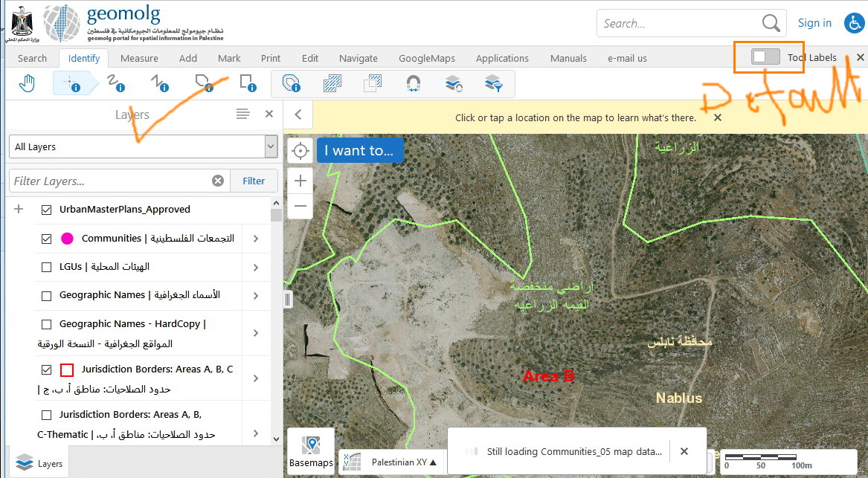Open the Mark tab
Viewport: 868px width, 478px height.
(229, 58)
